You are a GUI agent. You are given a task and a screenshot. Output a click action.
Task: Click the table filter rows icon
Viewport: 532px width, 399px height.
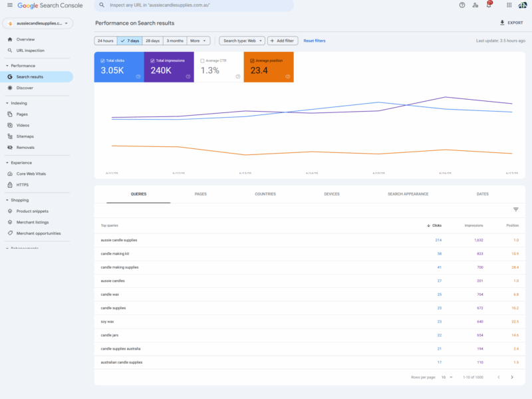pyautogui.click(x=515, y=209)
